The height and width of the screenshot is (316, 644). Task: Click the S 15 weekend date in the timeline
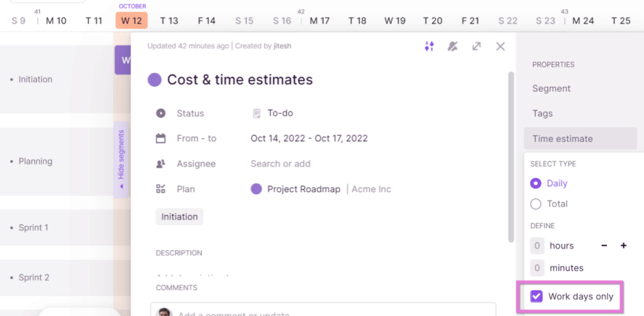tap(244, 21)
